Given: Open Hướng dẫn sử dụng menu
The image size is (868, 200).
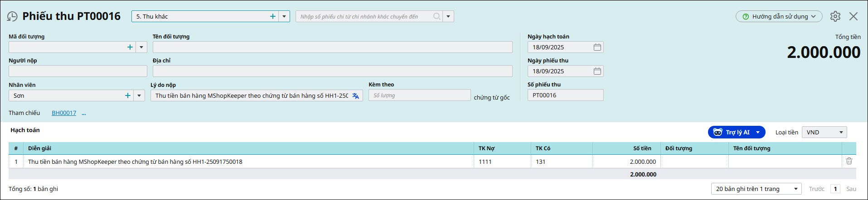Looking at the screenshot, I should click(779, 16).
